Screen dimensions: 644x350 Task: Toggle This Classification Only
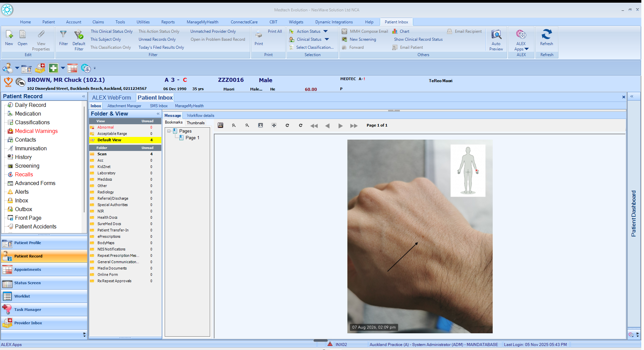(111, 47)
